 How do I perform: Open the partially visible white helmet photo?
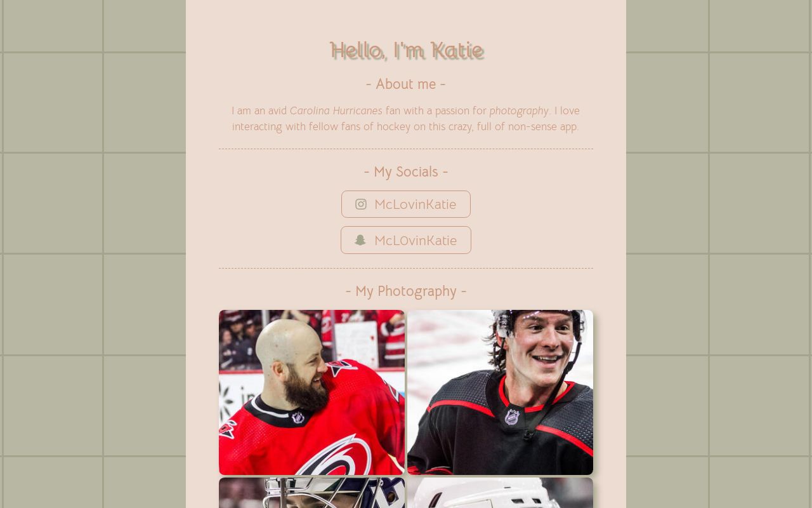(x=500, y=493)
